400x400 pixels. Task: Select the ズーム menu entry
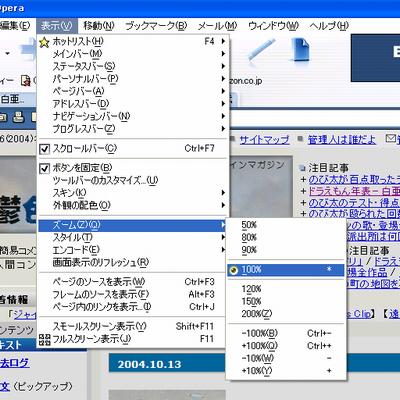133,226
